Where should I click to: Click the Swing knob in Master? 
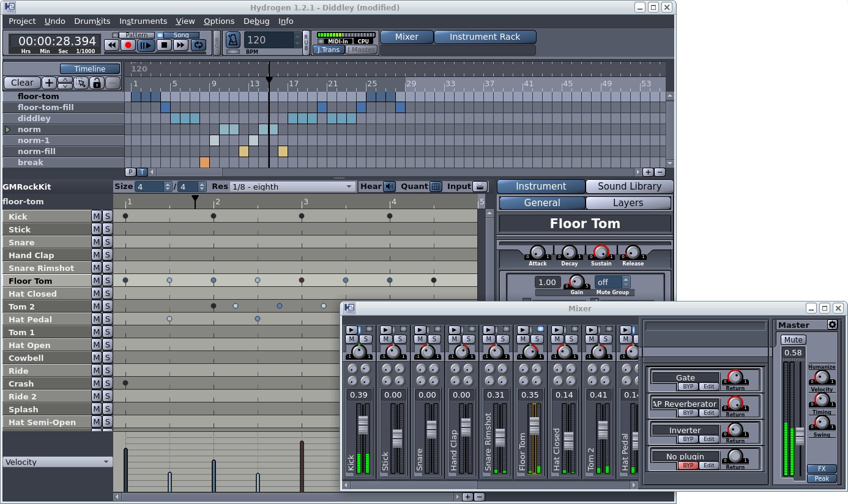click(x=822, y=423)
